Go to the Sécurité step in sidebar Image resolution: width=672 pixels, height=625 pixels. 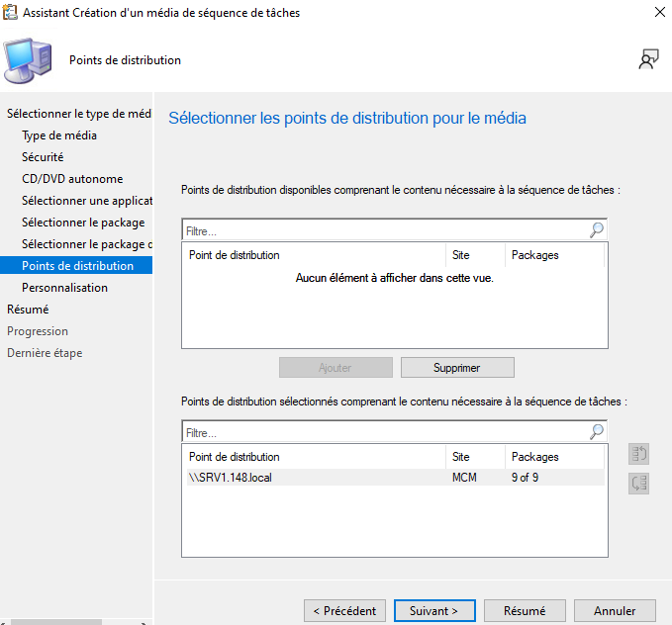[x=43, y=157]
